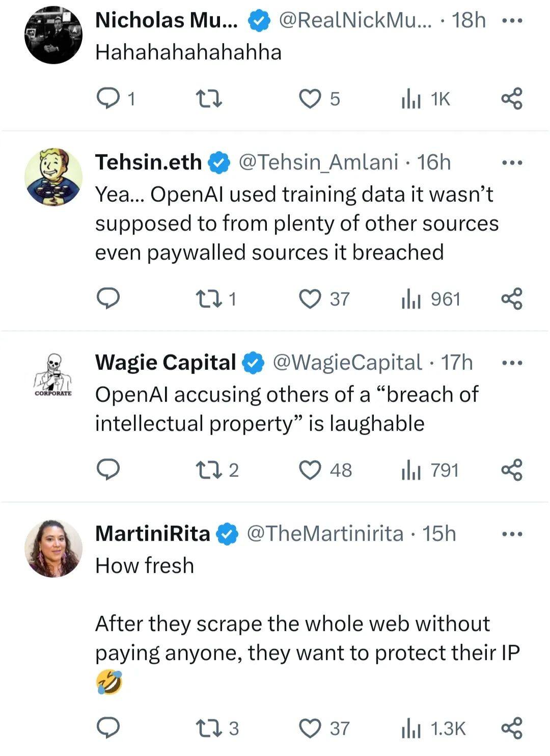Share Wagie Capital's tweet via share icon
Viewport: 550px width, 756px height.
512,470
